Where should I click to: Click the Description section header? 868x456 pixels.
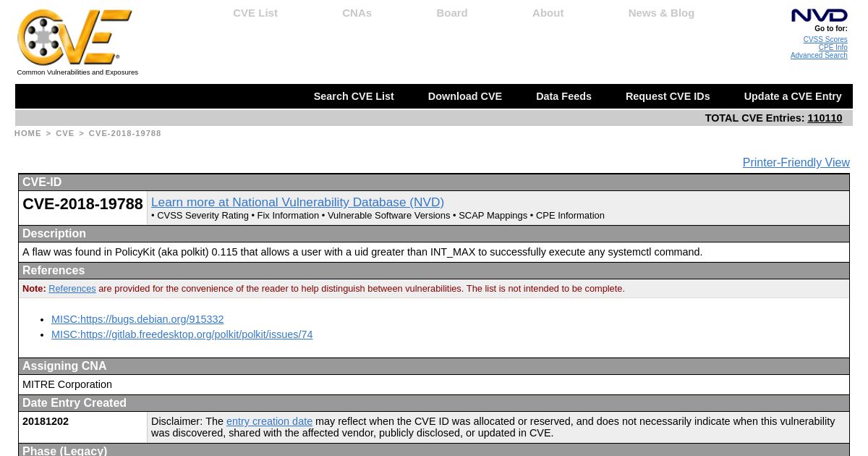[434, 234]
